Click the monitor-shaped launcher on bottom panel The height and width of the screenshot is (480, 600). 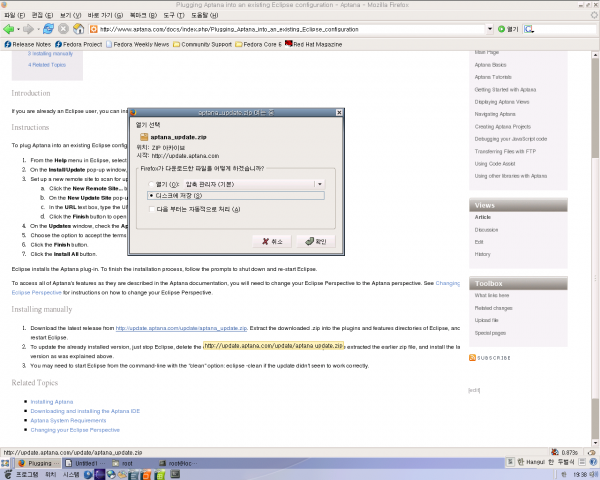(x=175, y=474)
